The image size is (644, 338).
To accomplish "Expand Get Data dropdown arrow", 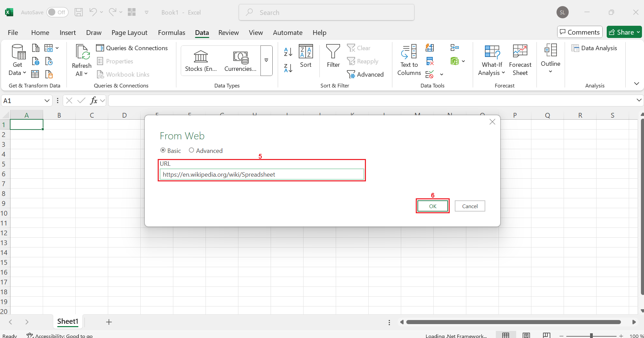I will (24, 73).
